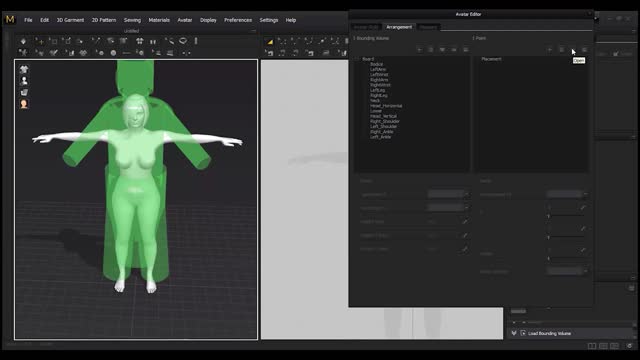Open the 2D Pattern menu
The width and height of the screenshot is (640, 360).
pyautogui.click(x=104, y=20)
